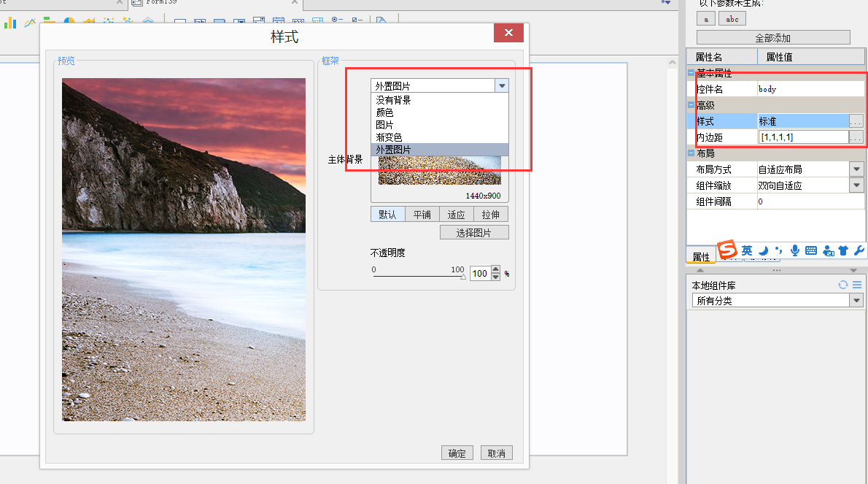Select the 默认 image layout mode
Screen dimensions: 868x484
pyautogui.click(x=387, y=215)
